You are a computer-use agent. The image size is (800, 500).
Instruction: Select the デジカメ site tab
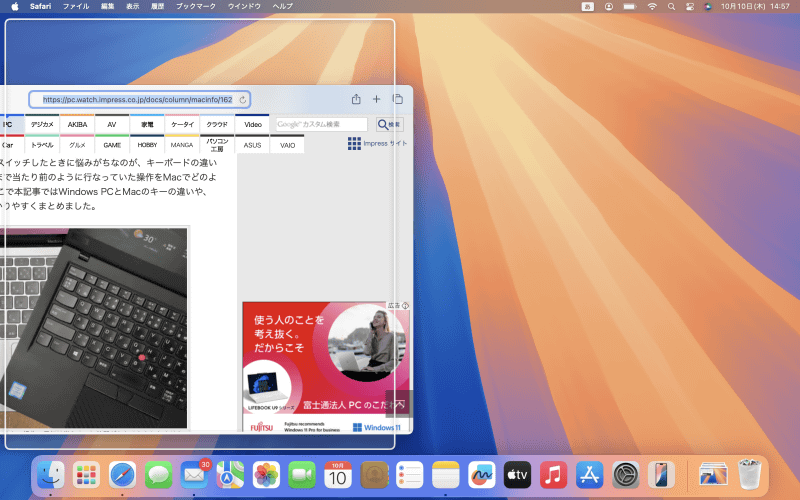click(x=42, y=124)
